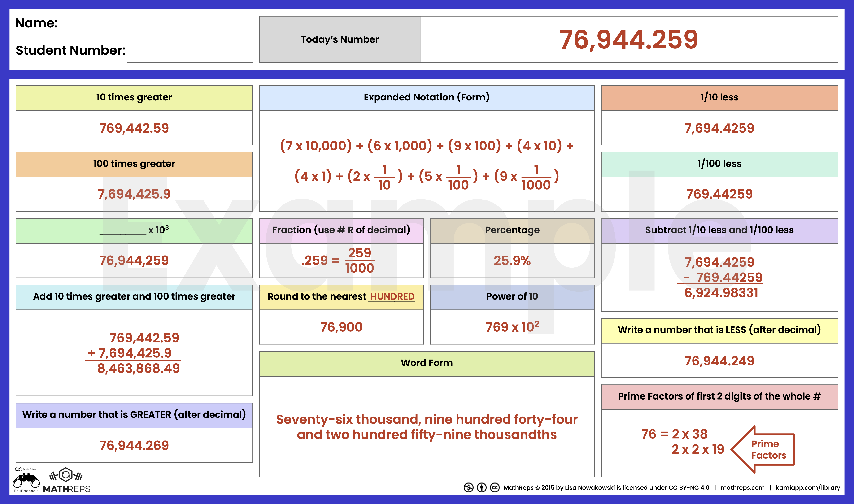
Task: Select the 7,694,425.9 answer cell
Action: click(x=134, y=194)
